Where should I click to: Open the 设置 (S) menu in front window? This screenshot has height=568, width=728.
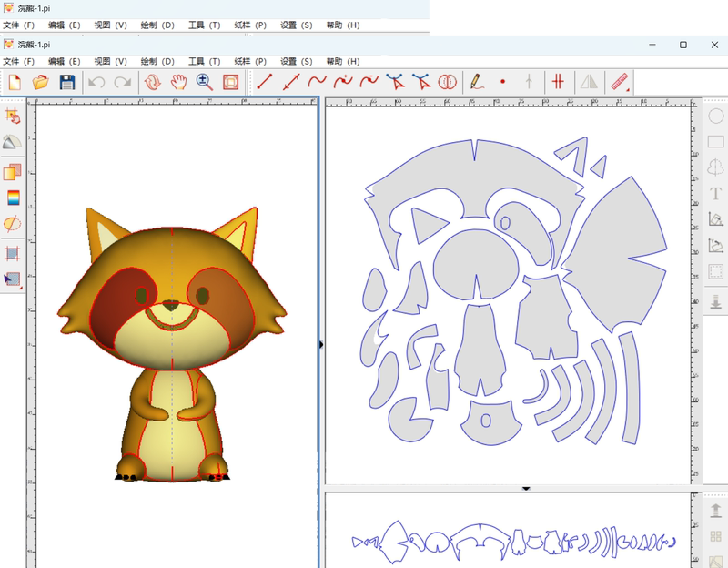coord(297,61)
